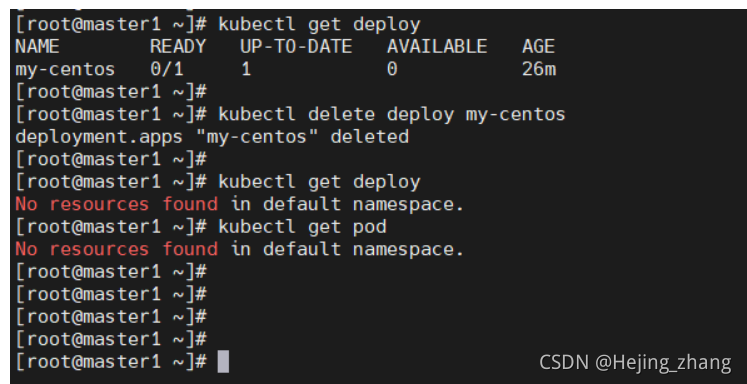Click the empty prompt below 'kubectl get pod' output
Image resolution: width=747 pixels, height=384 pixels.
(x=111, y=272)
